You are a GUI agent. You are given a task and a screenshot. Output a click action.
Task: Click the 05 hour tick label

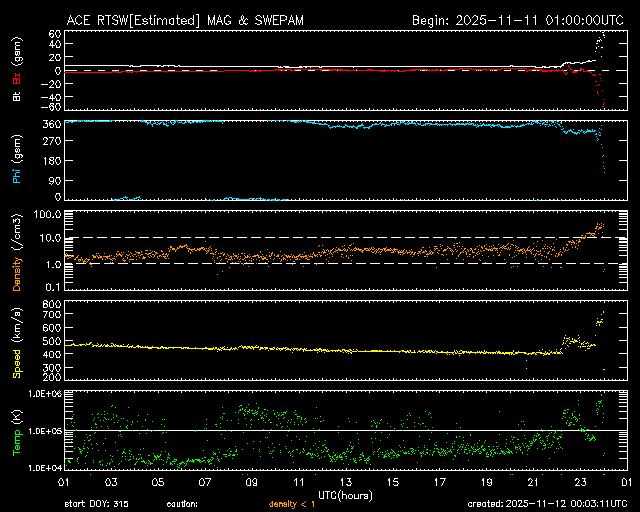pos(157,482)
